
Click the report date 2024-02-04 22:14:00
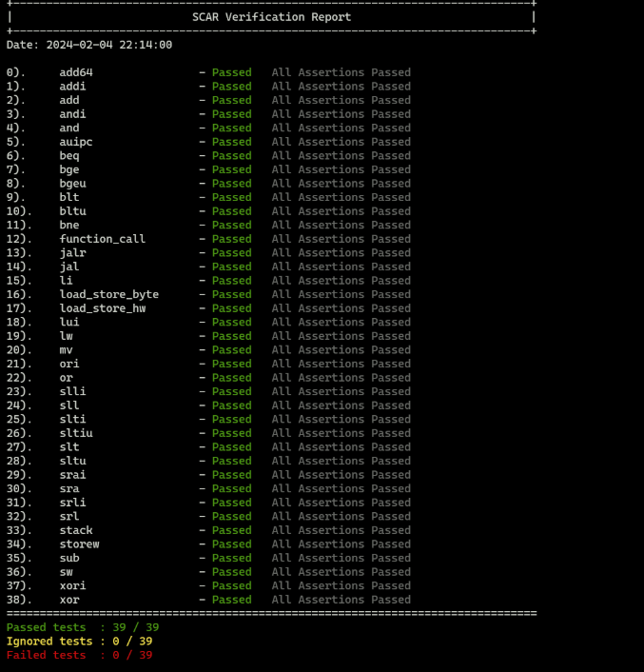click(x=89, y=45)
